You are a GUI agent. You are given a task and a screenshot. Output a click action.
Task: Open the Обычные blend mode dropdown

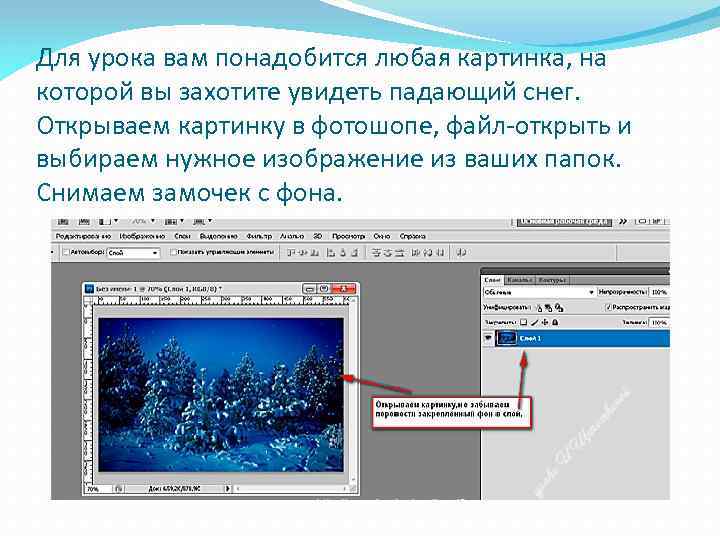point(539,292)
